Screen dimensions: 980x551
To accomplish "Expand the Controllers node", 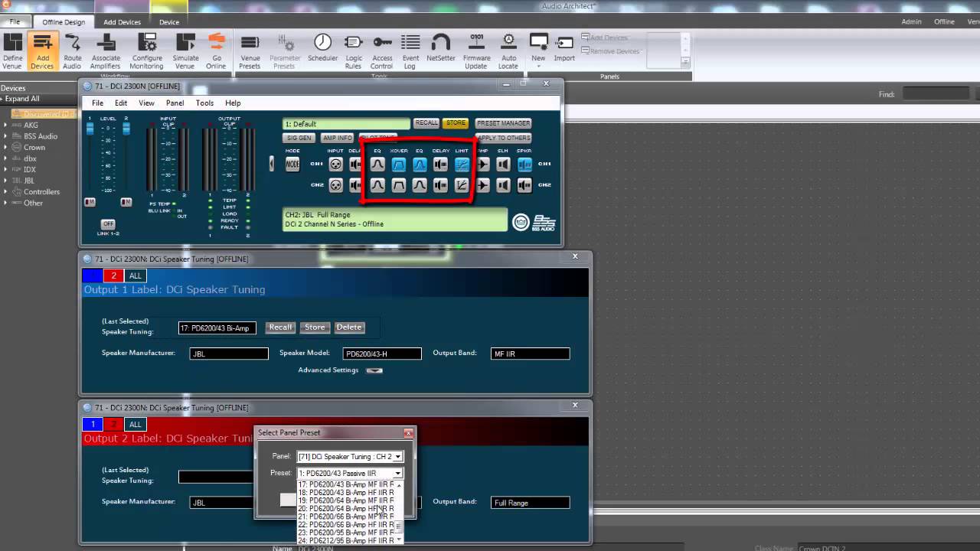I will tap(5, 192).
